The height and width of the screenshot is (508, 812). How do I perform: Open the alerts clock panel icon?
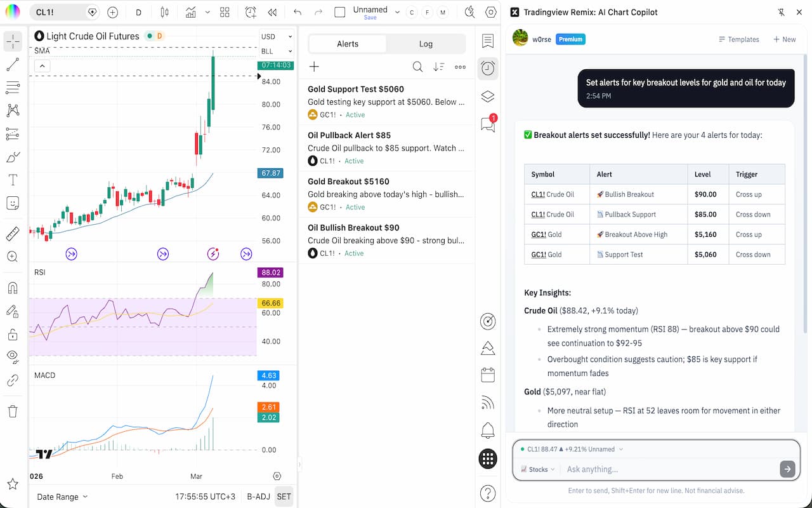click(488, 69)
